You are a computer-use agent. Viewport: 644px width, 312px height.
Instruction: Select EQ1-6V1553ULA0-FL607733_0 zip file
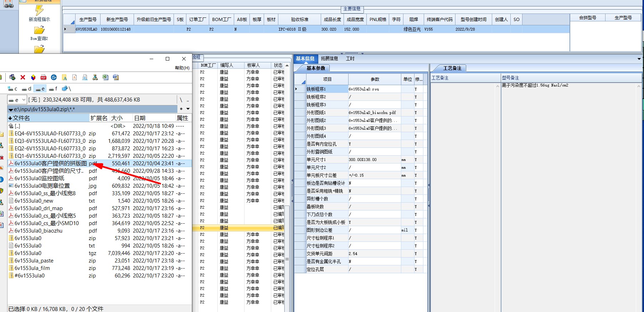[50, 156]
